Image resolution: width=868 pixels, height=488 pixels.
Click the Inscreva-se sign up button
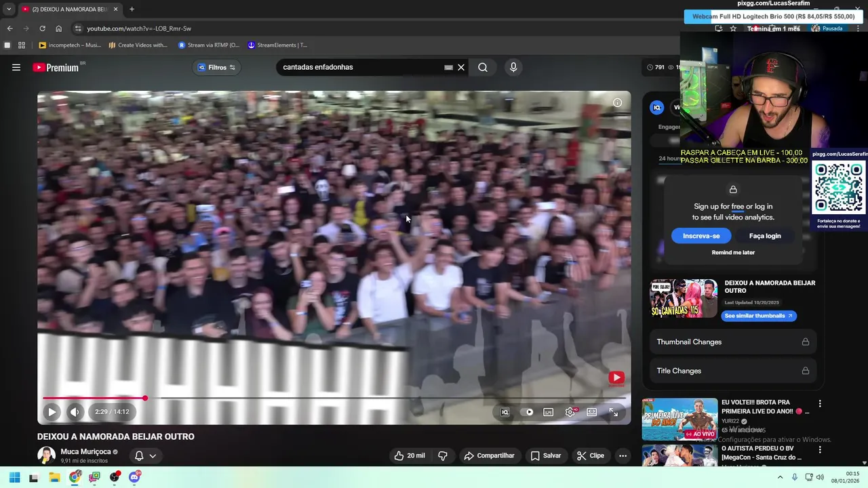[701, 236]
